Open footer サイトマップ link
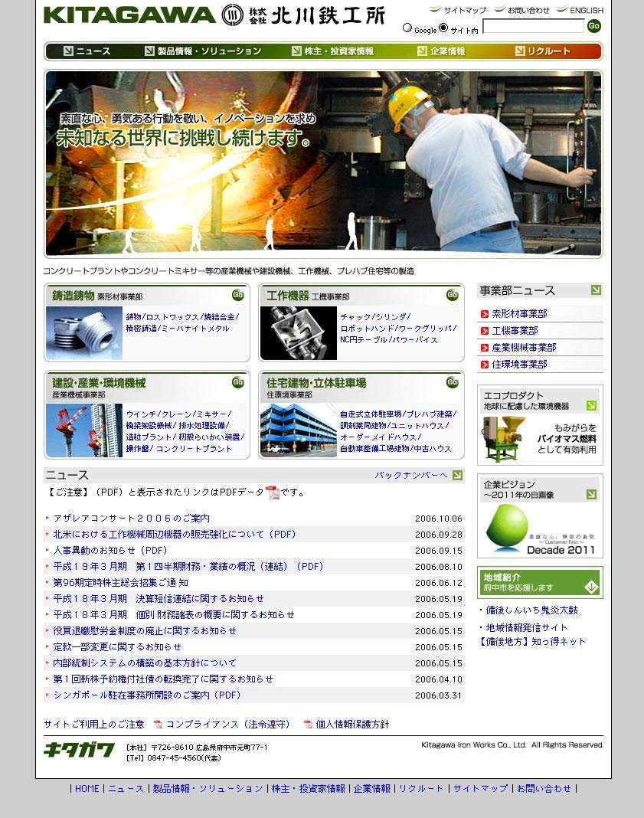The image size is (644, 818). [x=480, y=789]
